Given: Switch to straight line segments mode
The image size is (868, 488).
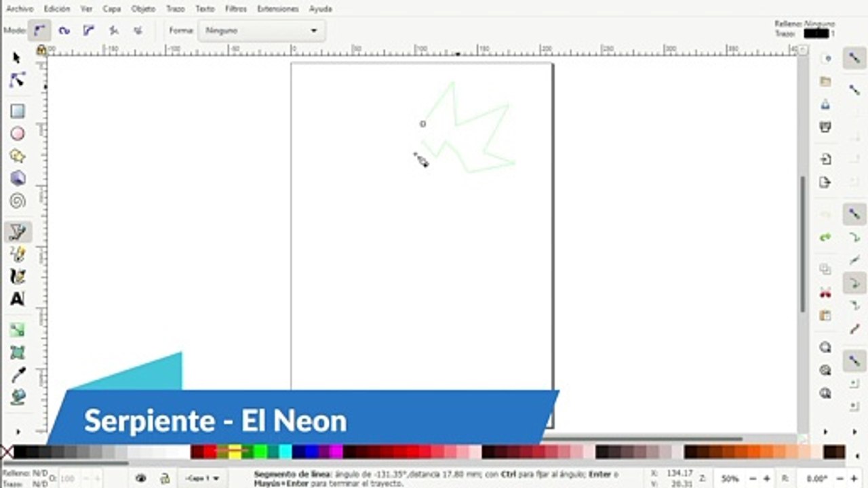Looking at the screenshot, I should pos(114,30).
